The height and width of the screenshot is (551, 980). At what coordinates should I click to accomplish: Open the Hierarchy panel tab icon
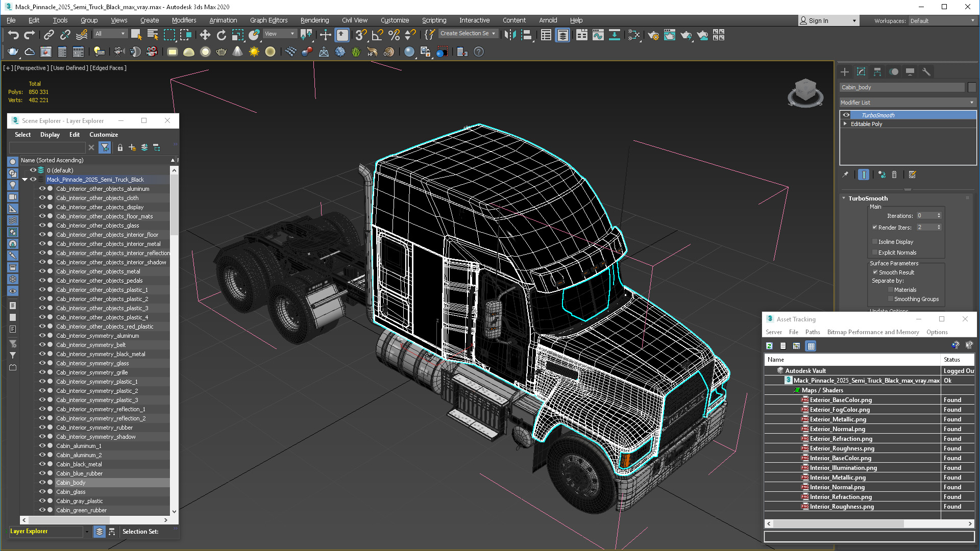(877, 72)
